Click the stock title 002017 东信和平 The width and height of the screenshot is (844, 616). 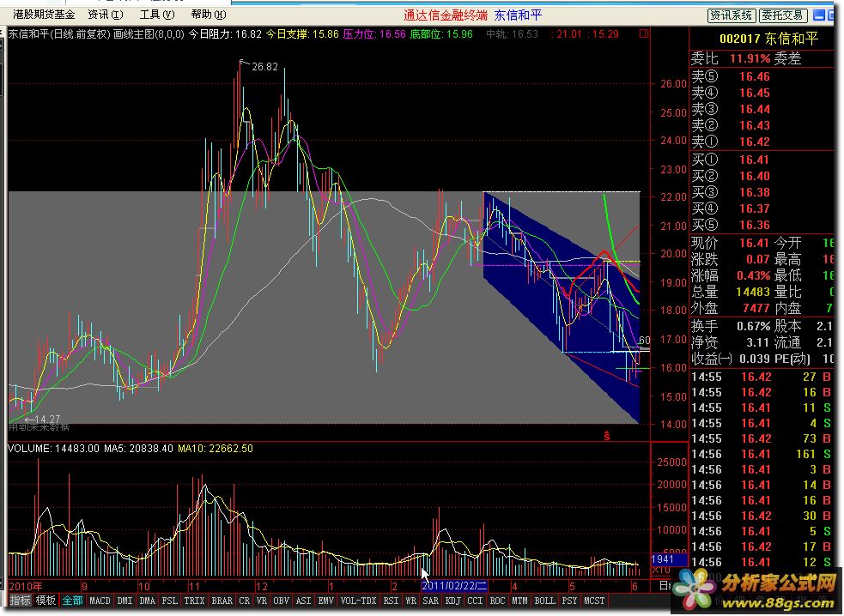pyautogui.click(x=768, y=39)
